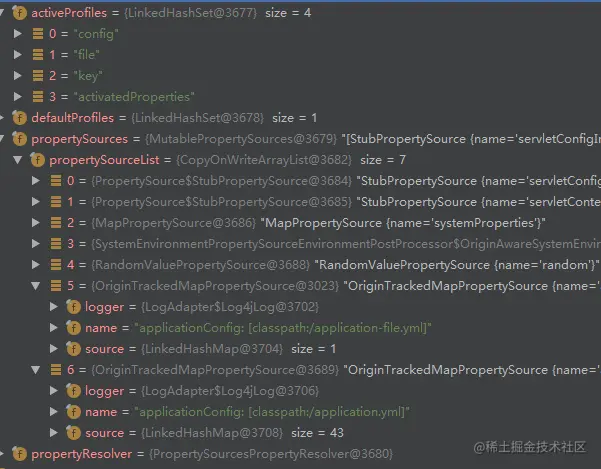Collapse element 6 OriginTrackedMapPropertySource@3689

[x=36, y=370]
